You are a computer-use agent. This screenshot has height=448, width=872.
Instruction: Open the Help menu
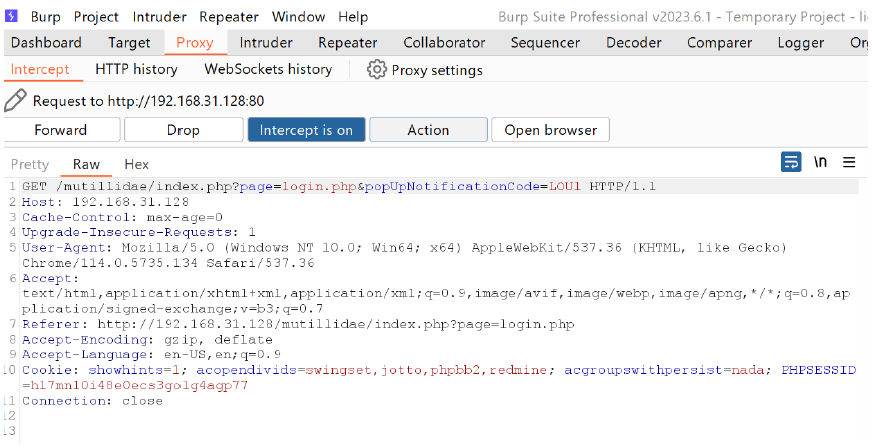tap(353, 17)
